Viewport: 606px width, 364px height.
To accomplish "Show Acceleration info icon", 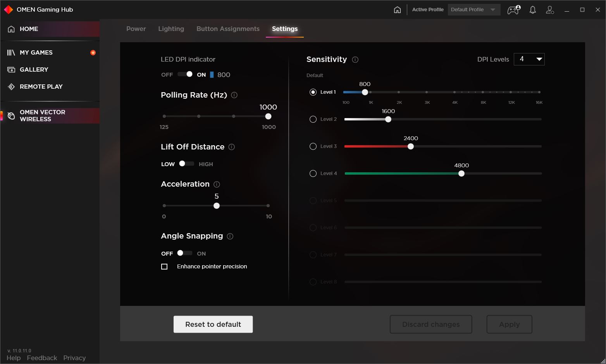I will (217, 184).
